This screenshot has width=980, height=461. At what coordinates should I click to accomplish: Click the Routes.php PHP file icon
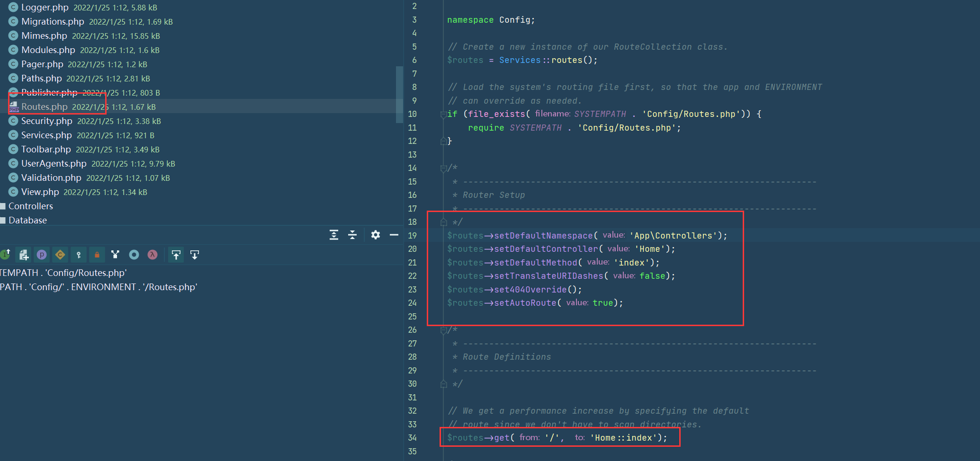click(14, 106)
